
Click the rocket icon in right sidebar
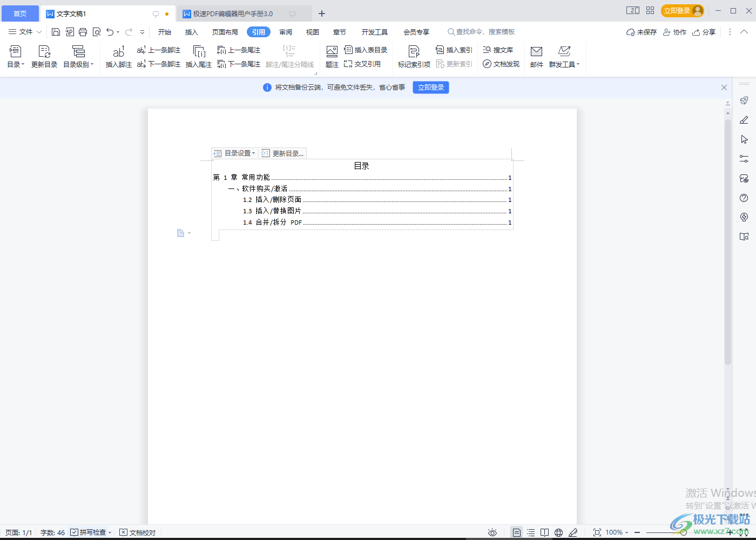tap(744, 100)
